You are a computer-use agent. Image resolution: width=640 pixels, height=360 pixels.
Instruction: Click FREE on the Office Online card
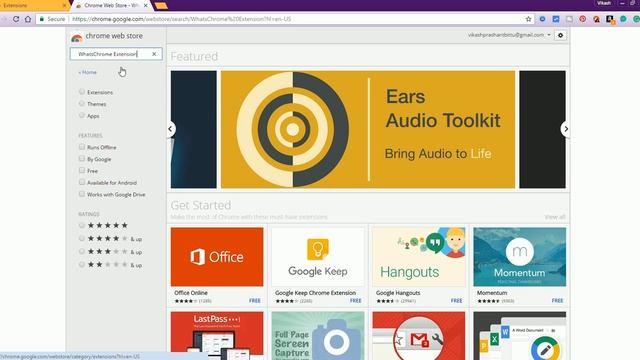[x=255, y=301]
